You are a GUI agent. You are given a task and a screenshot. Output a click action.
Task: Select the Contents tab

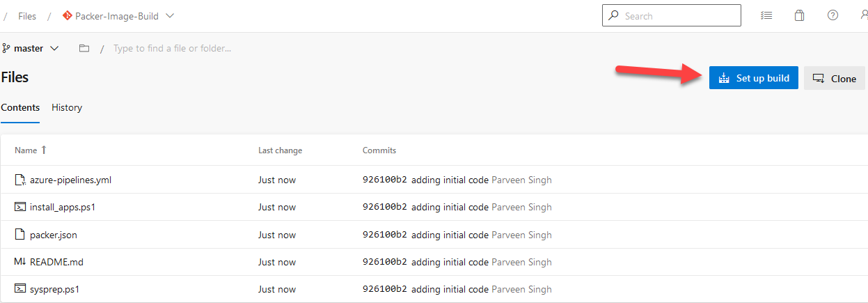click(20, 107)
